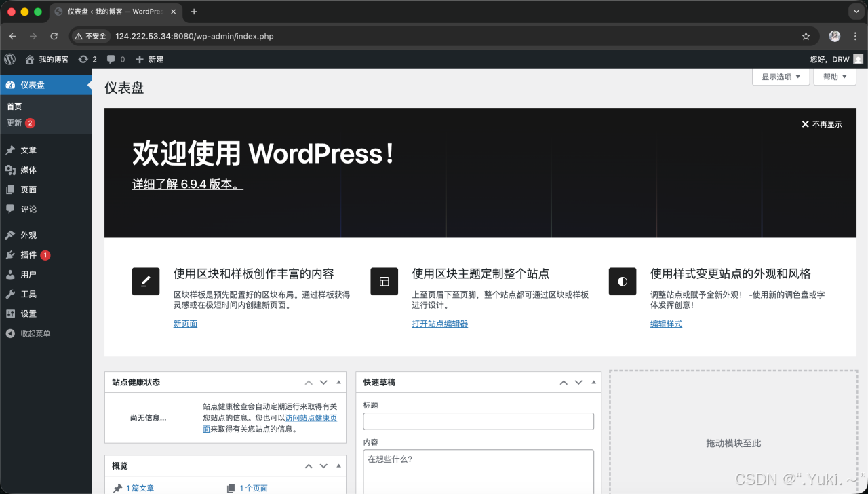Go back using the browser back arrow
The image size is (868, 494).
[x=13, y=36]
